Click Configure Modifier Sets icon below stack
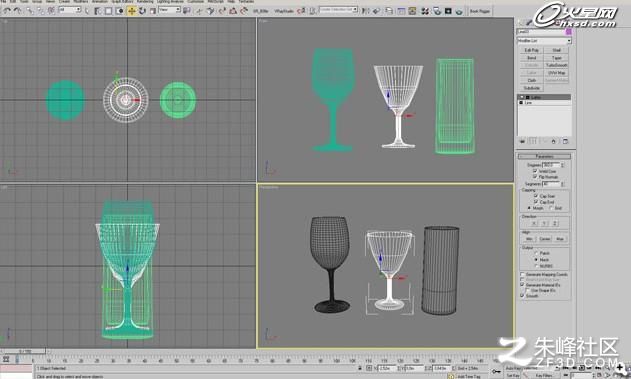 point(565,141)
